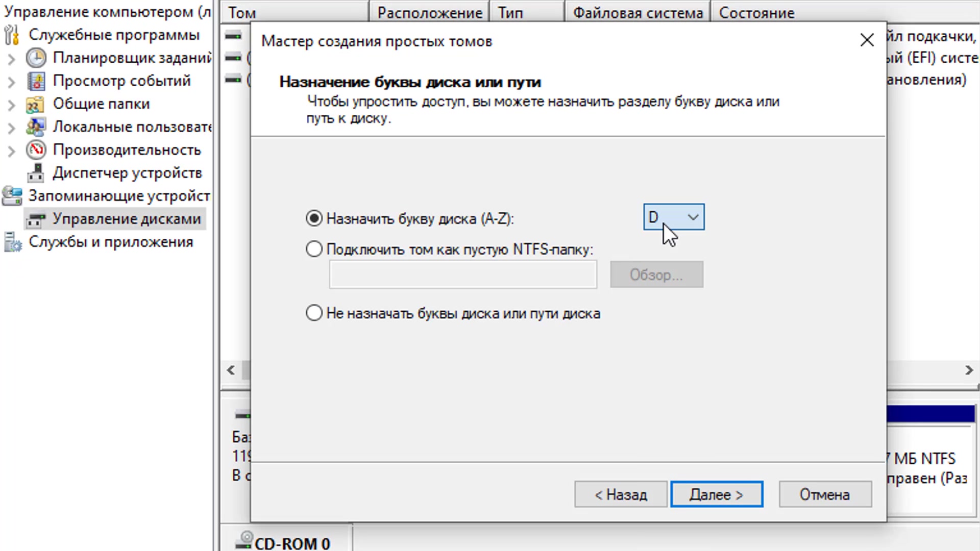Expand the drive letter dropdown D
The width and height of the screenshot is (980, 551).
coord(694,217)
